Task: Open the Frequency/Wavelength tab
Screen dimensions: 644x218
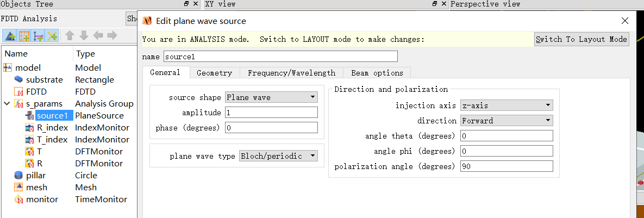Action: tap(291, 73)
